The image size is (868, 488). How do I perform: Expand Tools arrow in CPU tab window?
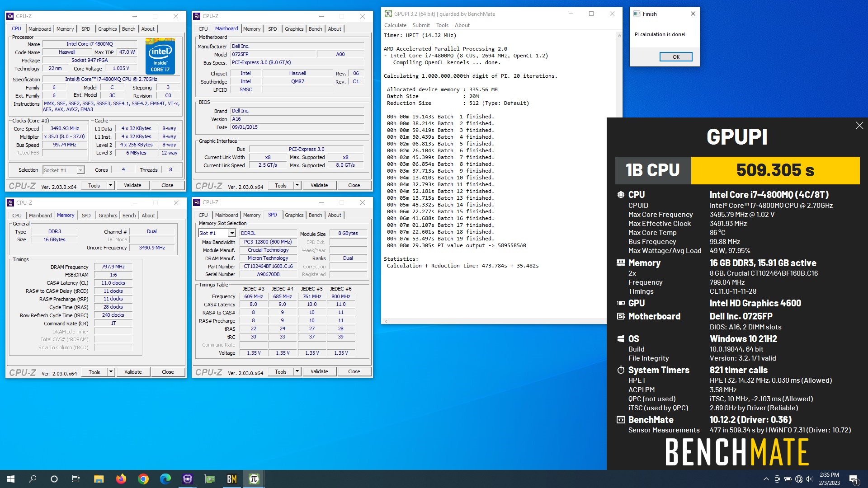pyautogui.click(x=110, y=185)
